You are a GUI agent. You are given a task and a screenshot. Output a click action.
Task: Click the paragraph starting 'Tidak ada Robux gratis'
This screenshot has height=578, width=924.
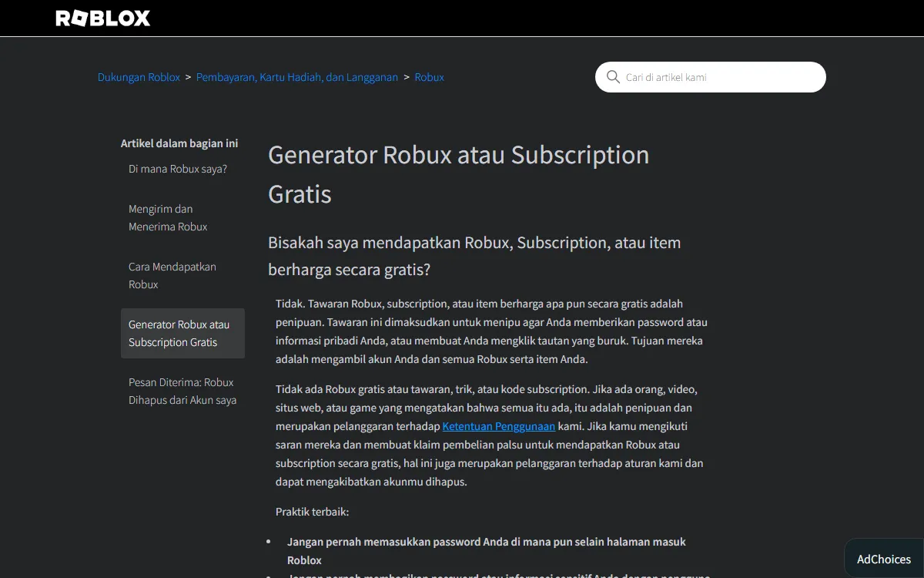[x=489, y=435]
